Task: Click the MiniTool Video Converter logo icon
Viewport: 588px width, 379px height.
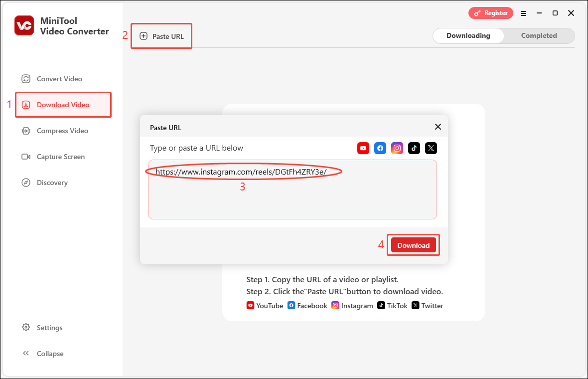Action: coord(24,25)
